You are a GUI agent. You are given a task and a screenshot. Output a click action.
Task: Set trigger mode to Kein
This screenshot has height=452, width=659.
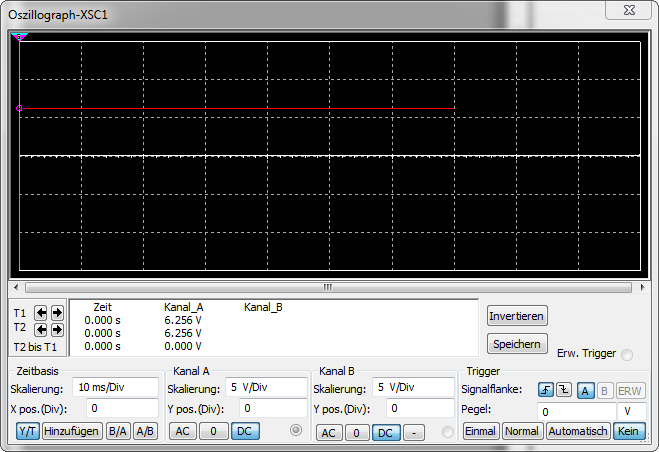(628, 431)
